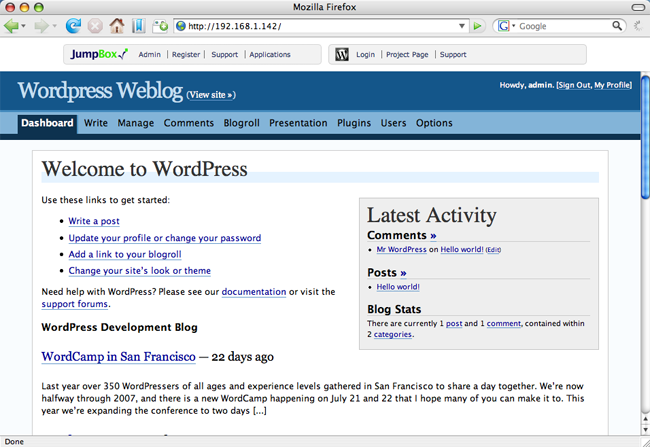
Task: Click the Google search input field
Action: (x=564, y=26)
